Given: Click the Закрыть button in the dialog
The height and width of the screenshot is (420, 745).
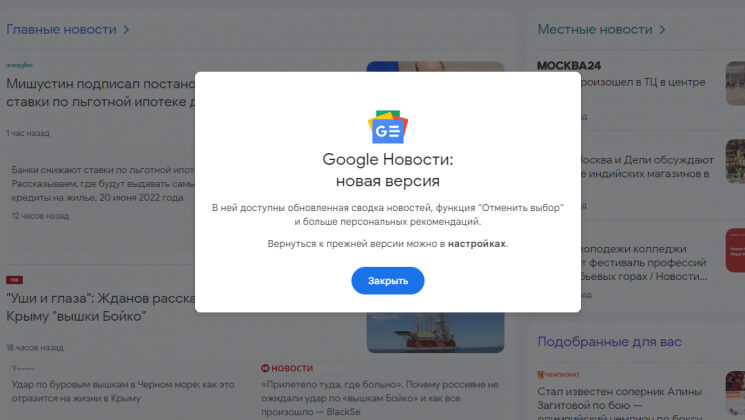Looking at the screenshot, I should coord(388,280).
